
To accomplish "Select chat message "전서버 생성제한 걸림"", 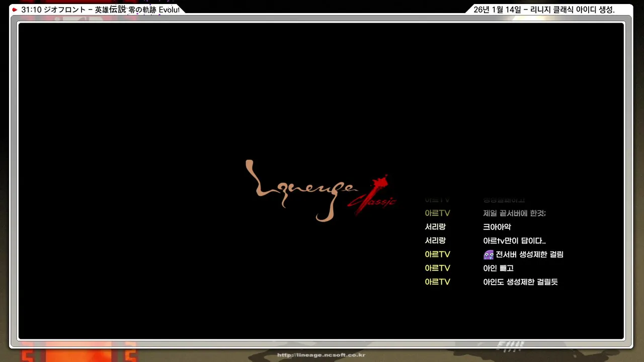I will click(x=529, y=254).
